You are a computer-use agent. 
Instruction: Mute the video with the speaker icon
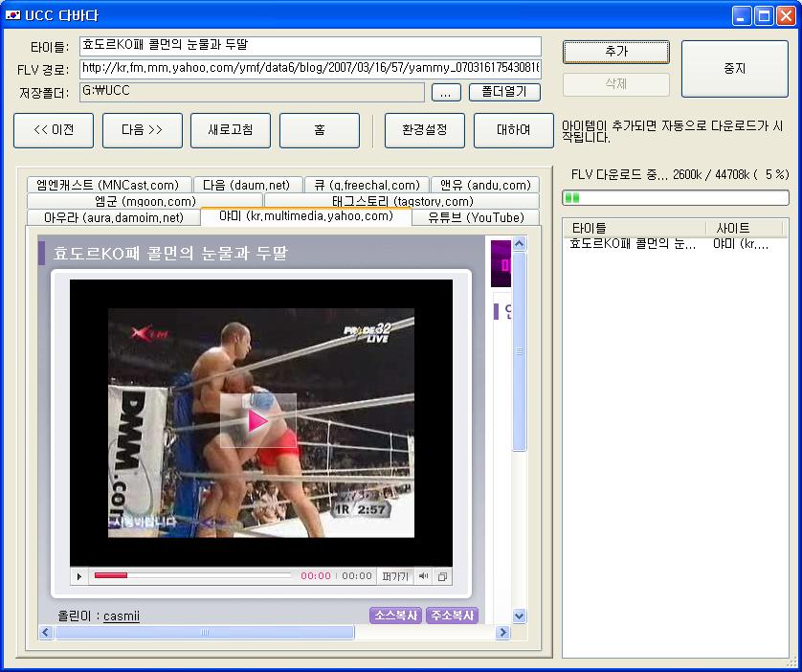click(423, 576)
